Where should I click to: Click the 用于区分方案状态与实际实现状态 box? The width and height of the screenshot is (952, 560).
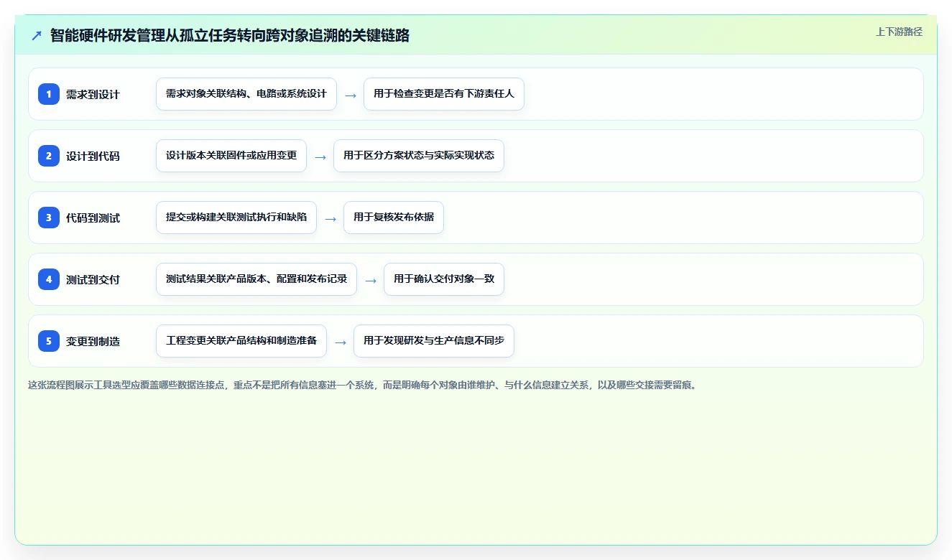tap(419, 156)
